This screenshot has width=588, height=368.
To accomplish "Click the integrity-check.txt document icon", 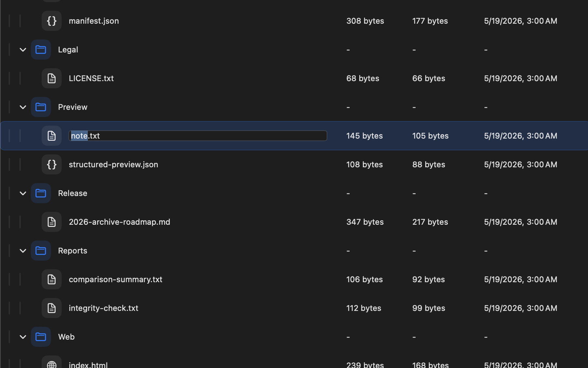I will tap(52, 308).
